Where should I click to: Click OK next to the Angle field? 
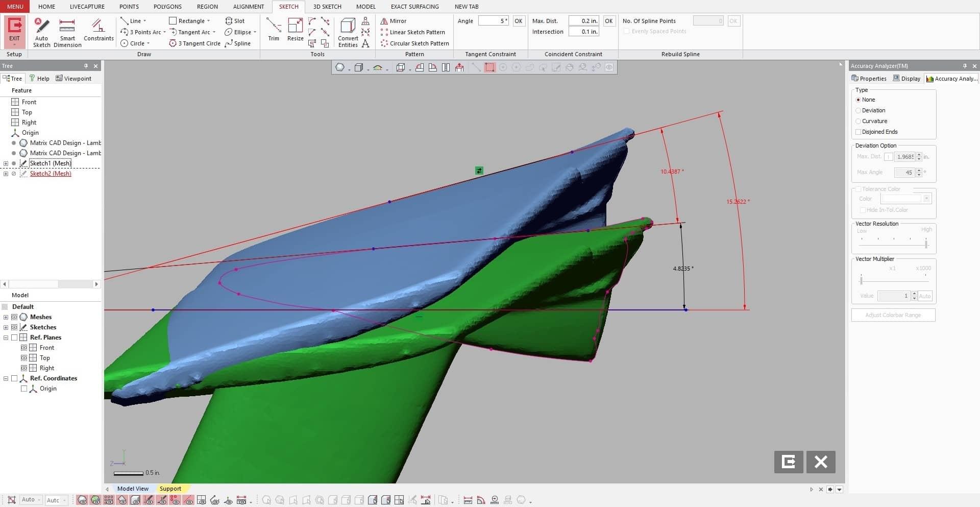tap(519, 21)
